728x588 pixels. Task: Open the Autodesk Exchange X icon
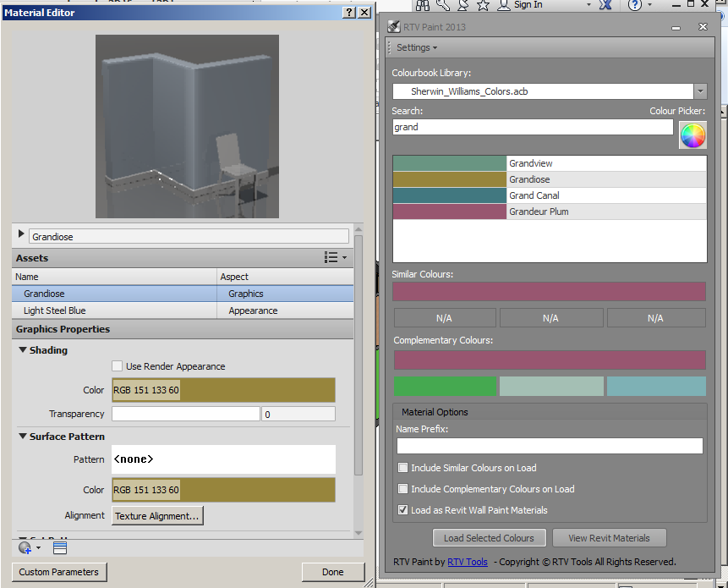[605, 4]
